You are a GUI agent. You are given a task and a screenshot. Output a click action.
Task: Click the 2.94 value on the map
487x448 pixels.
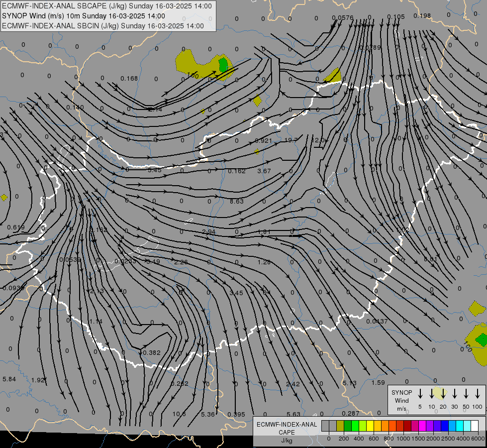click(208, 231)
